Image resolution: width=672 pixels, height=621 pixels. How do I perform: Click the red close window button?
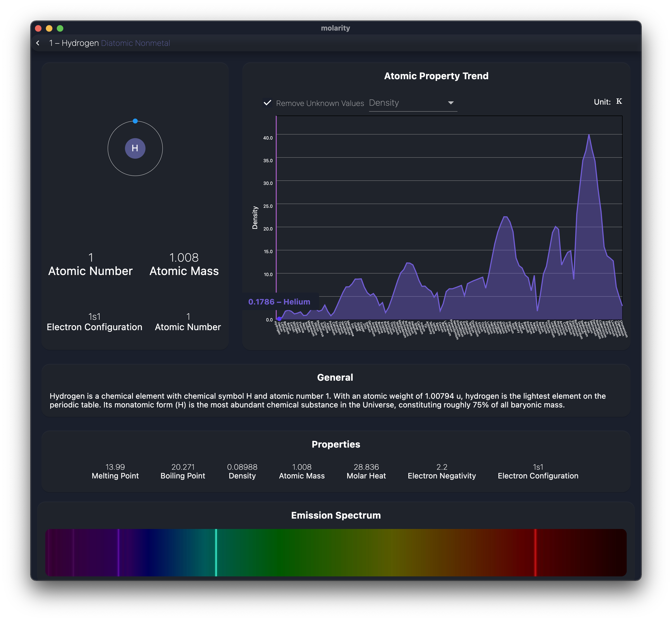point(38,28)
